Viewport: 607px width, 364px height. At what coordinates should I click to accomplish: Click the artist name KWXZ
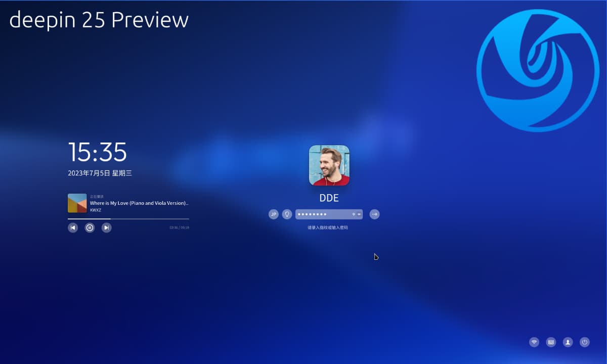pyautogui.click(x=96, y=210)
